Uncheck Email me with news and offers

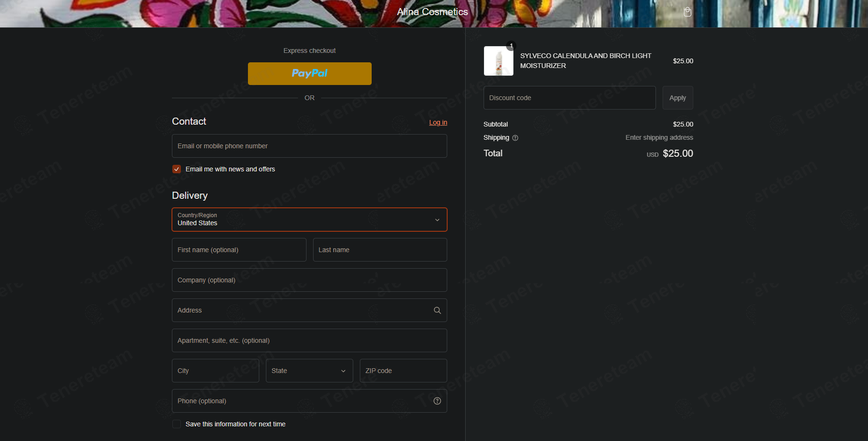pos(177,169)
